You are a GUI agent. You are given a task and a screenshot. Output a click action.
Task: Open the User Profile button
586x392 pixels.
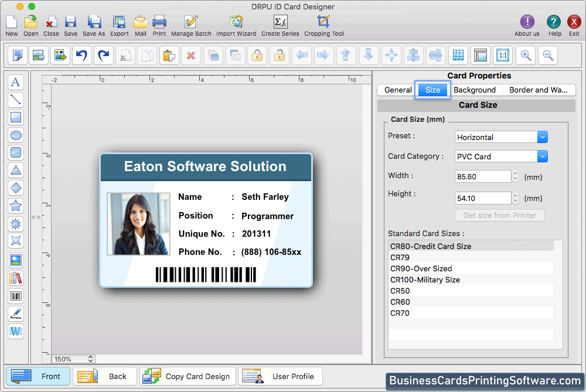tap(280, 376)
